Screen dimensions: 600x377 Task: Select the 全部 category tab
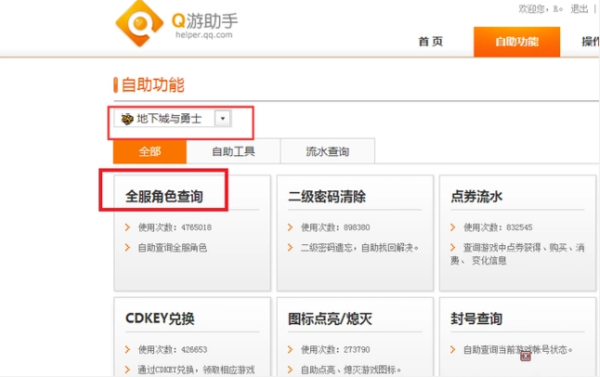150,152
